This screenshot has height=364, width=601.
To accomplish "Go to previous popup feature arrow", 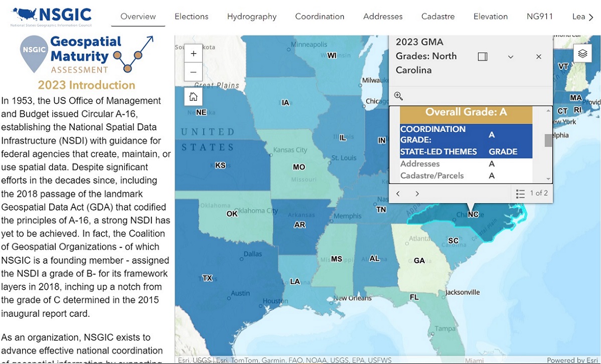I will pos(398,194).
